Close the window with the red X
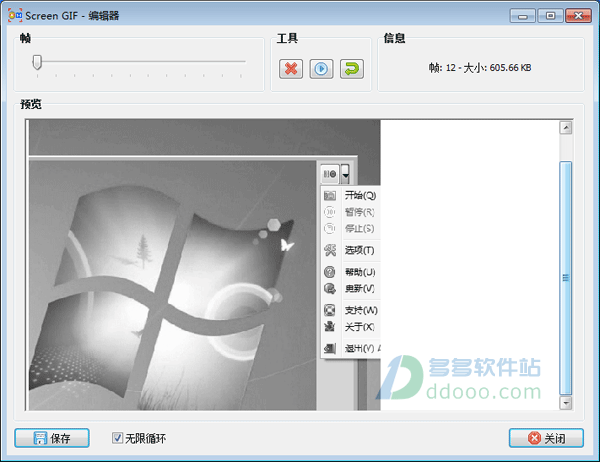The width and height of the screenshot is (600, 462). coord(578,16)
